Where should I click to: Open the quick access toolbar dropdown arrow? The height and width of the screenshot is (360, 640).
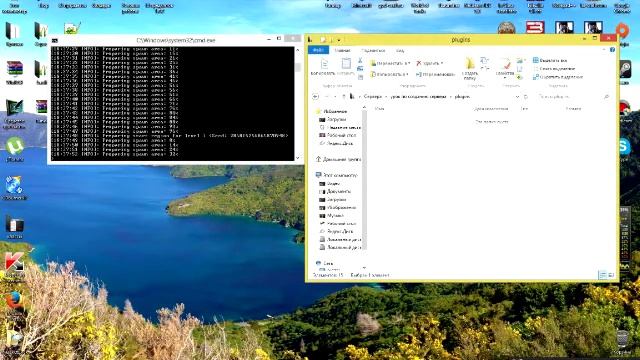tap(339, 40)
